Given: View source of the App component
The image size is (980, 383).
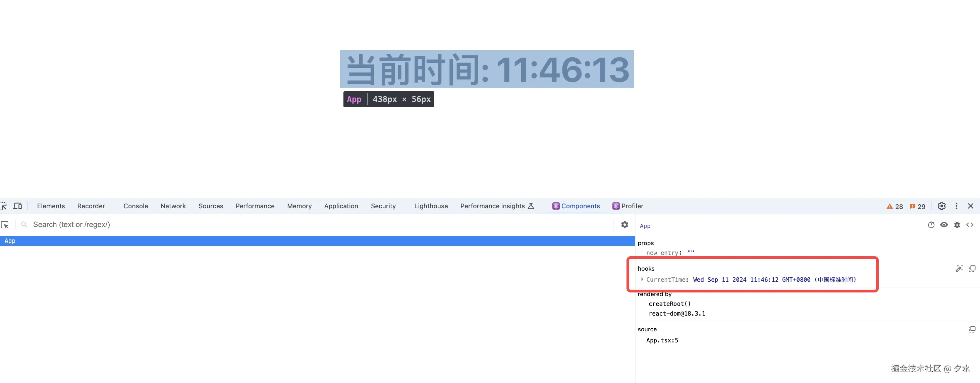Looking at the screenshot, I should (971, 224).
